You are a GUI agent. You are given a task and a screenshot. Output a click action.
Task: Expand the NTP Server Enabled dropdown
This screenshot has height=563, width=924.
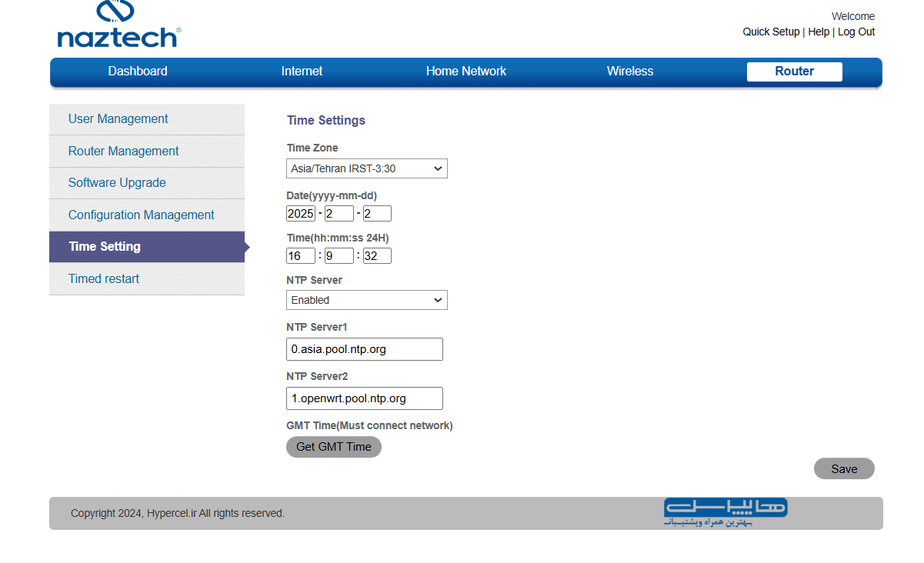click(366, 300)
